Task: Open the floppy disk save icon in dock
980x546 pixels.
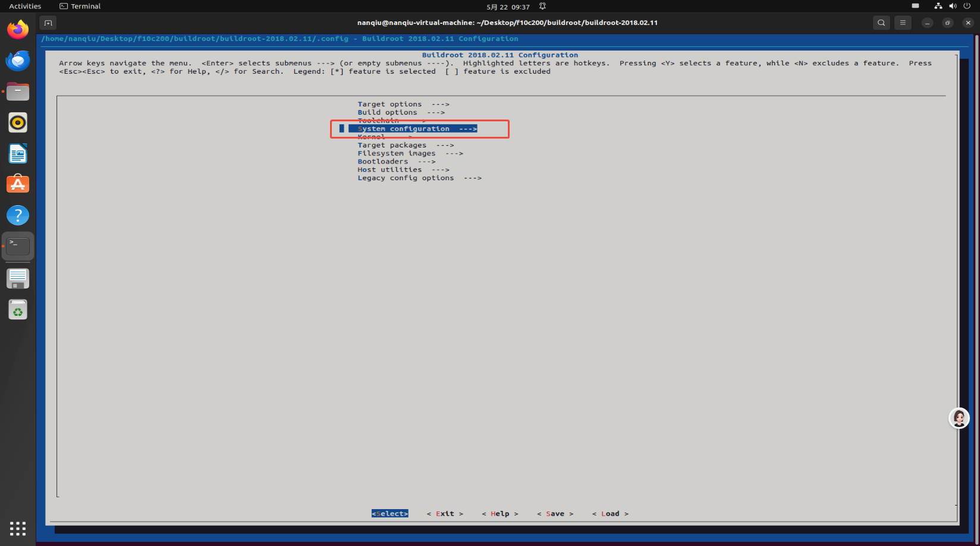Action: 18,278
